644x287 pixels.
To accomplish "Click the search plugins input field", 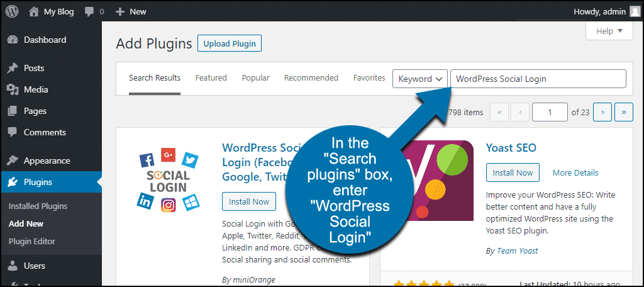I will tap(538, 79).
